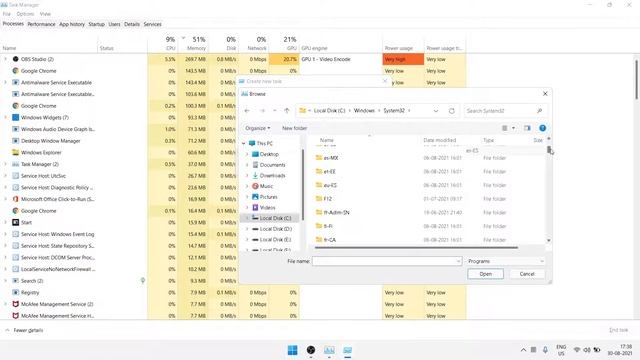Collapse This PC in Browse navigation tree
Screen dimensions: 640x360
pyautogui.click(x=244, y=144)
